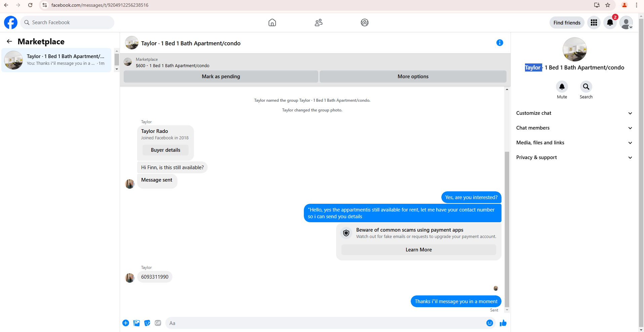Click Taylor's avatar beside the phone number
The width and height of the screenshot is (644, 332).
[130, 278]
